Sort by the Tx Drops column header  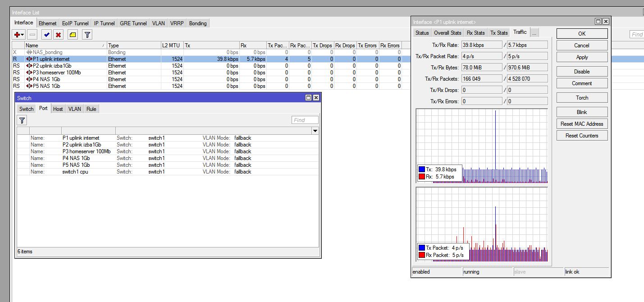pos(323,46)
